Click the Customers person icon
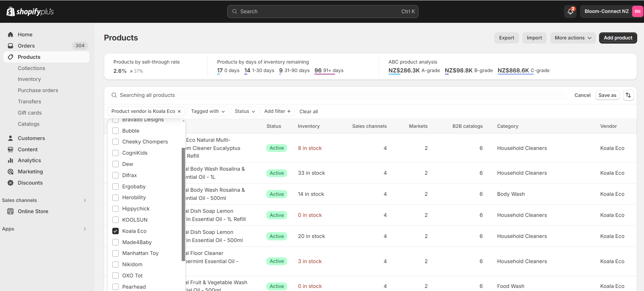The image size is (644, 291). click(11, 138)
